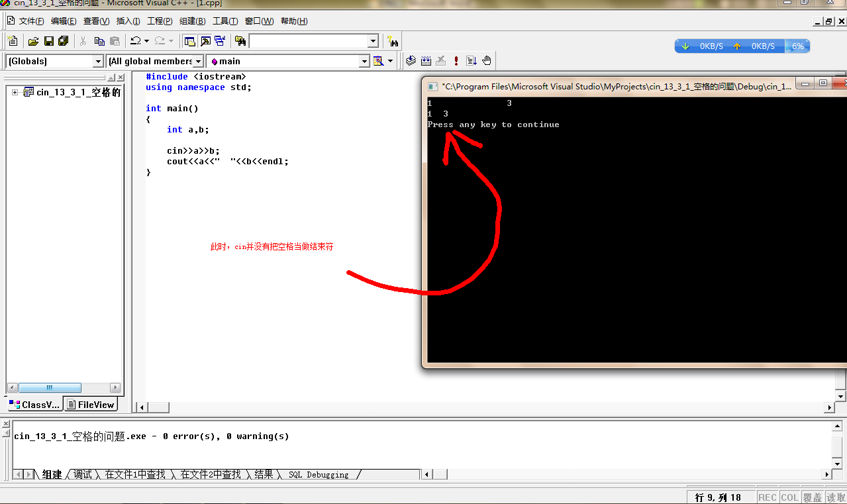This screenshot has height=504, width=847.
Task: Click the output pane close X button
Action: coord(6,425)
